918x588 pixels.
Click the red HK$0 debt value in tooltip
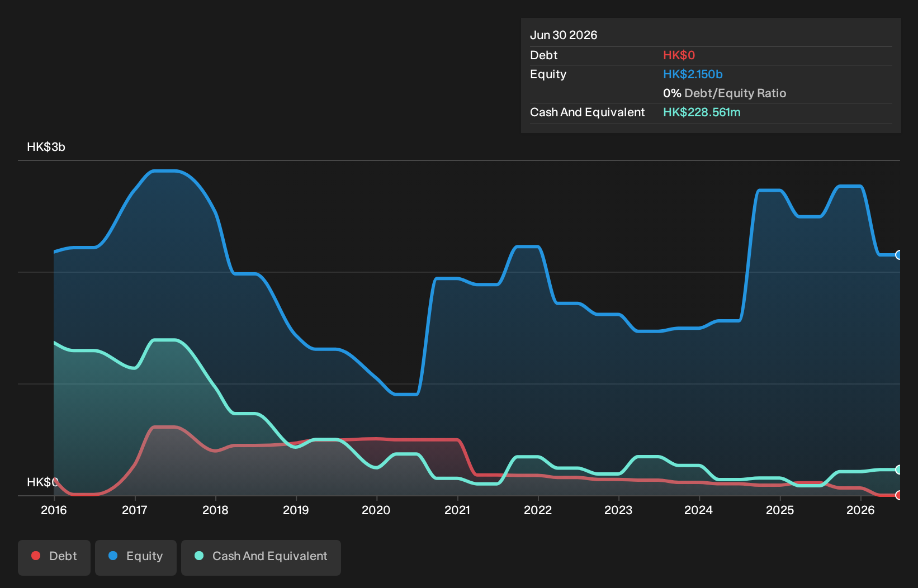(679, 55)
